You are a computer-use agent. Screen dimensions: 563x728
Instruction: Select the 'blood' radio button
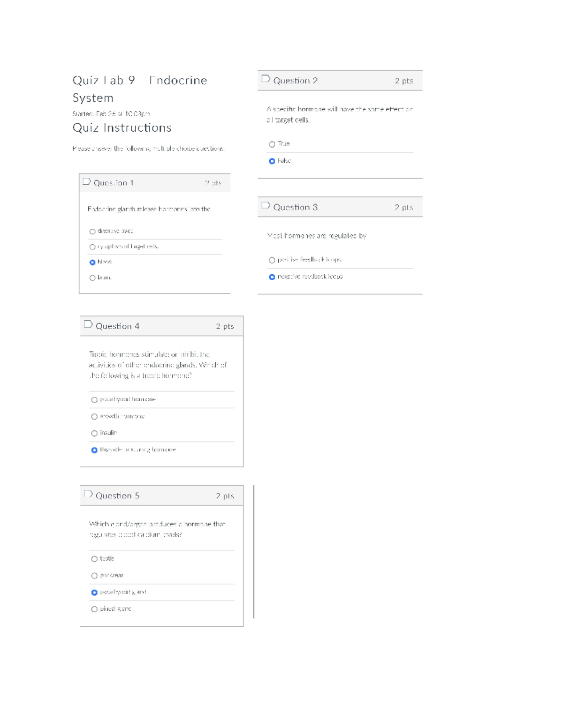[92, 263]
